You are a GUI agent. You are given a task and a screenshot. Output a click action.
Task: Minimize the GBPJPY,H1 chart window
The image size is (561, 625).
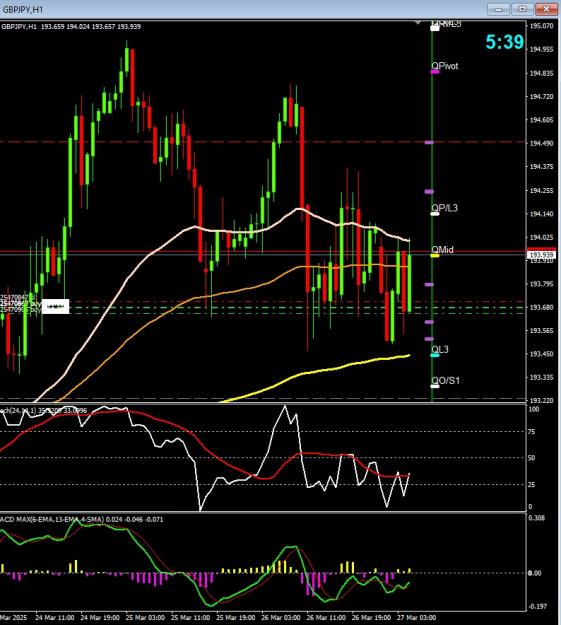click(x=498, y=9)
